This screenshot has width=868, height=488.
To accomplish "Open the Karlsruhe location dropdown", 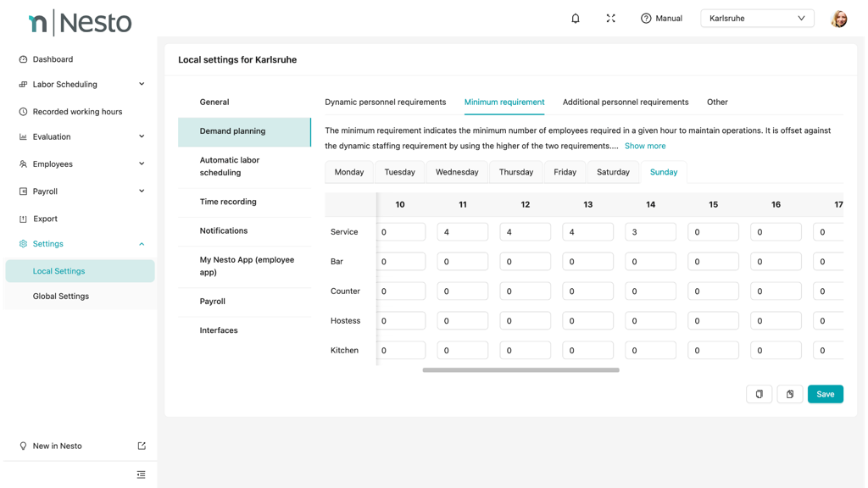I will [x=756, y=19].
